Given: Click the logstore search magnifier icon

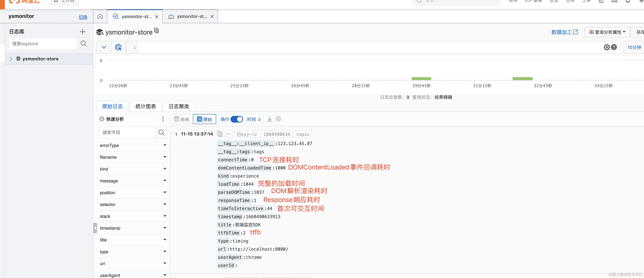Looking at the screenshot, I should 83,44.
